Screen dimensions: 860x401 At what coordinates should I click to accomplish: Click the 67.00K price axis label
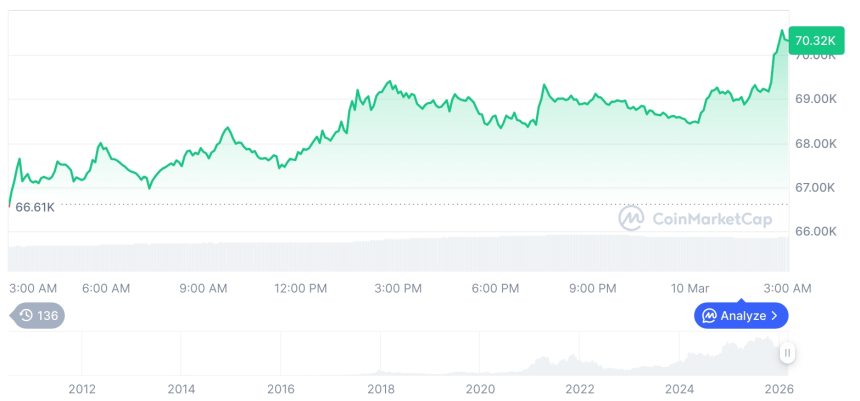815,187
